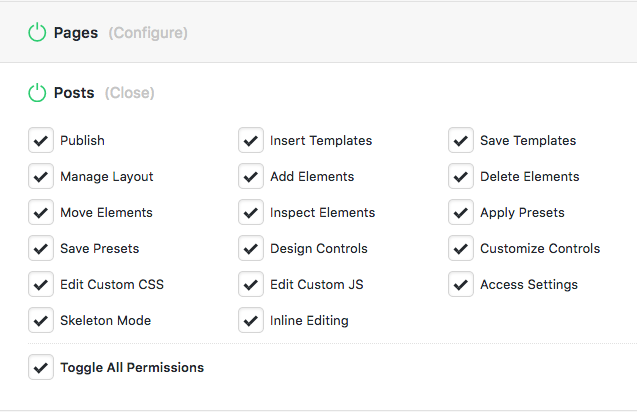Disable the Access Settings checkbox
Screen dimensions: 637x412
point(461,285)
